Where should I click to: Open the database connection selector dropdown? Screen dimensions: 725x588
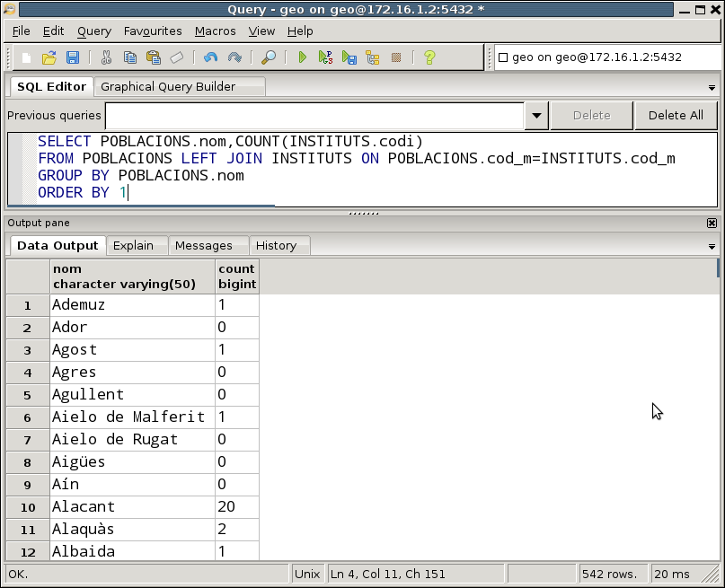(x=606, y=57)
